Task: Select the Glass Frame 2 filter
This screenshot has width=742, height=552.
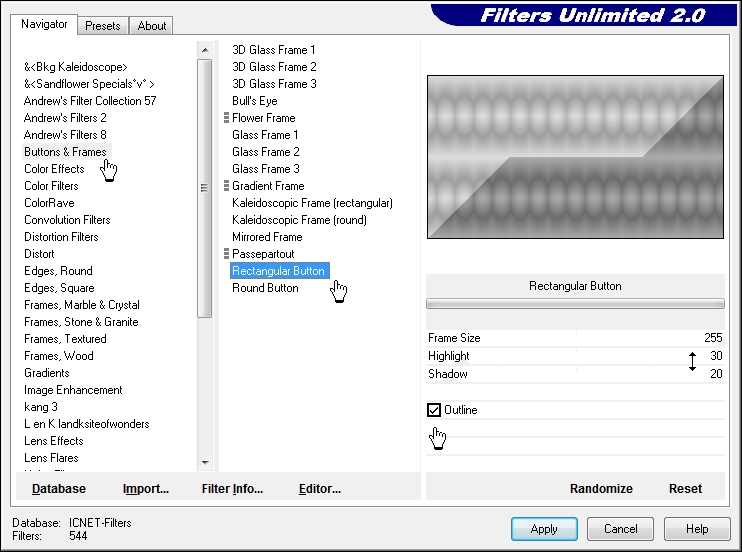Action: (265, 152)
